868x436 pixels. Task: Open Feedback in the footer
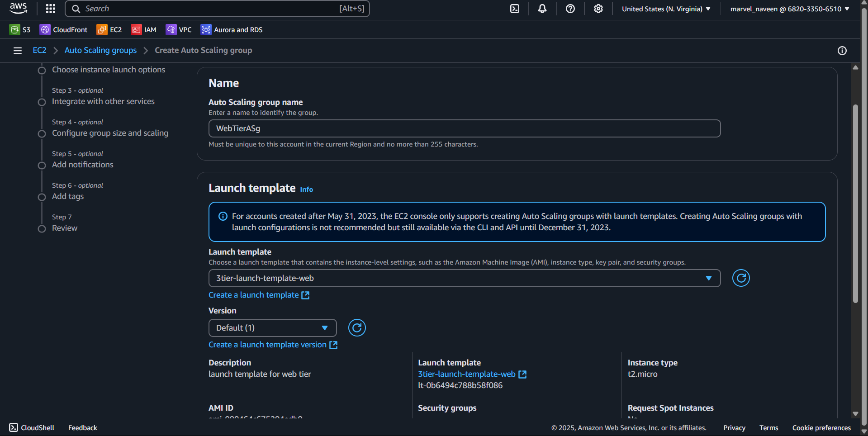83,427
